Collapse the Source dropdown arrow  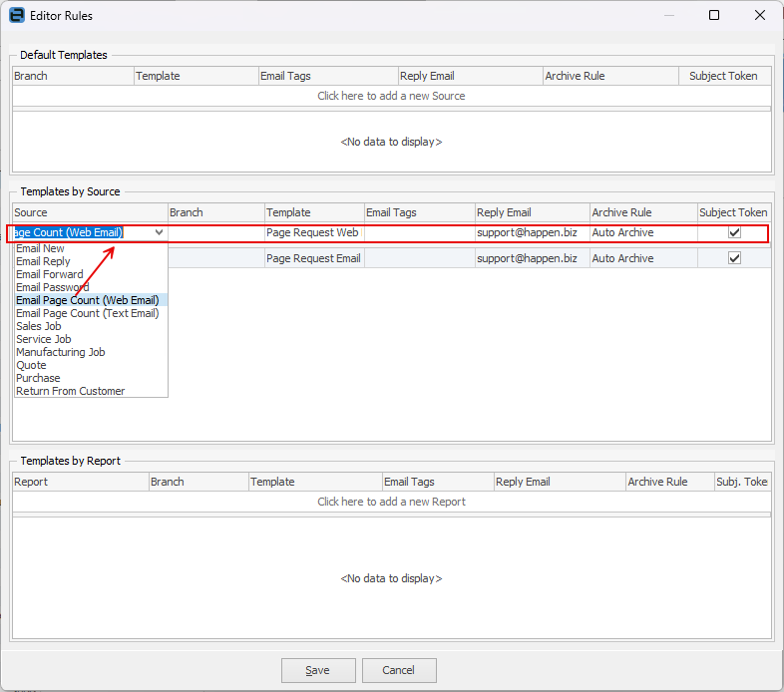159,232
